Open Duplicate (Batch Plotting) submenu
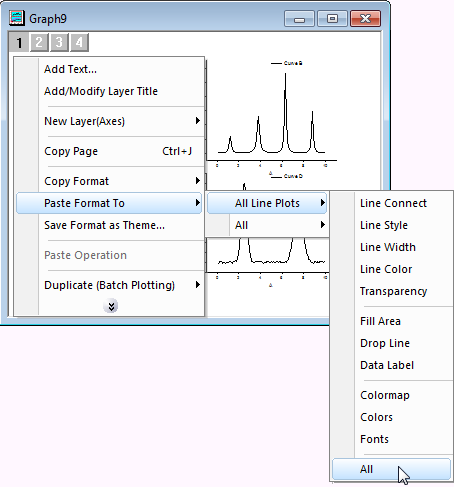 (109, 285)
